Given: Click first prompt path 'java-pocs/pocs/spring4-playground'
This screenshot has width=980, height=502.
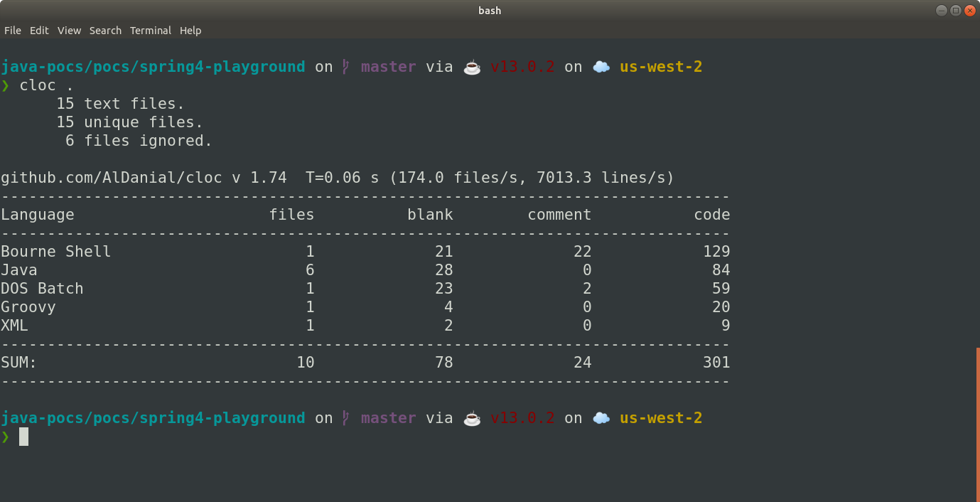Looking at the screenshot, I should (153, 67).
